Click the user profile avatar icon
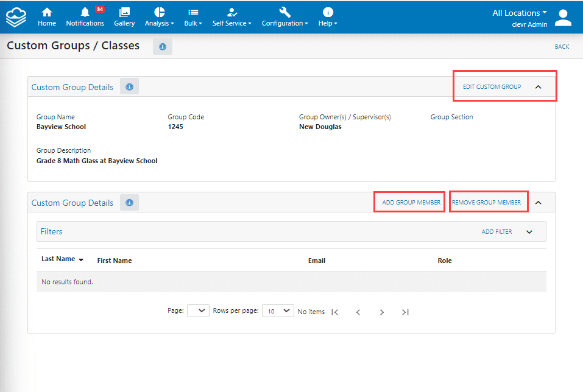The height and width of the screenshot is (392, 583). click(x=563, y=18)
